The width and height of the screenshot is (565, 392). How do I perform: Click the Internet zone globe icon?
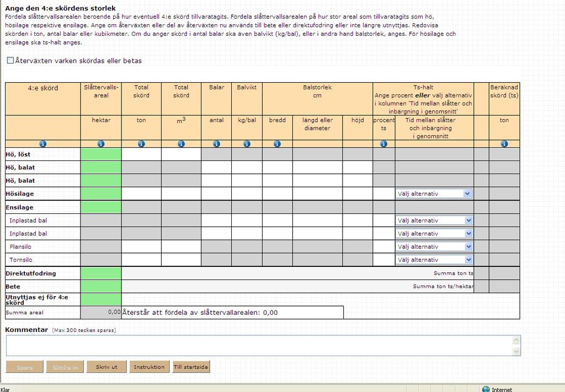click(486, 389)
